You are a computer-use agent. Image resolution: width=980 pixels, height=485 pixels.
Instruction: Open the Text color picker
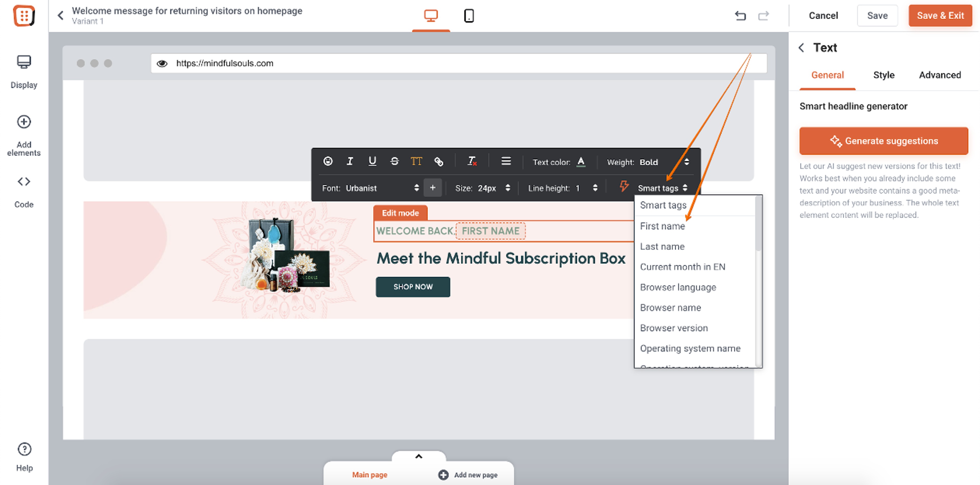coord(581,162)
